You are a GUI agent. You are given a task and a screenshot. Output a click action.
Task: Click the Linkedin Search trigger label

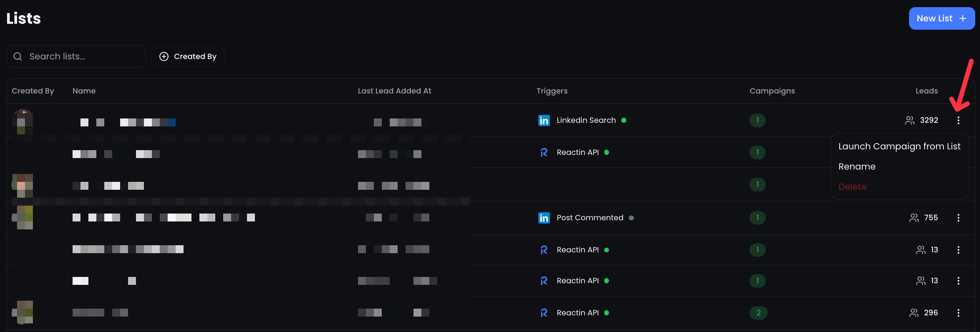[x=586, y=120]
